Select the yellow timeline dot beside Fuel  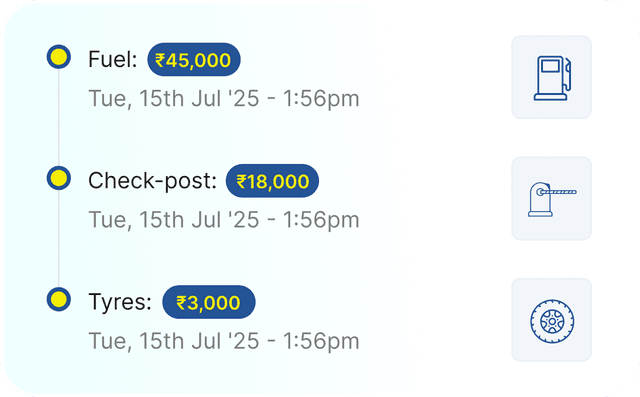coord(59,57)
